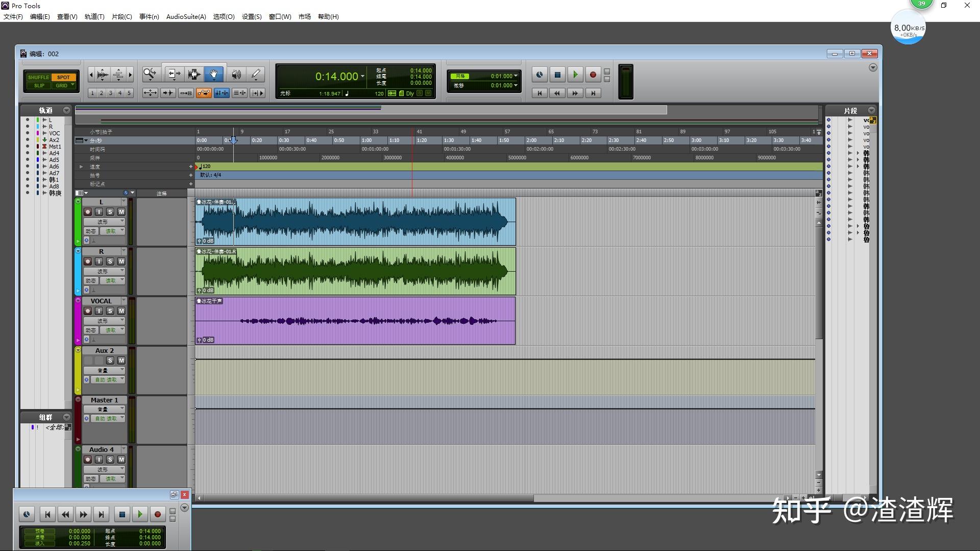
Task: Open 文件(F) menu
Action: click(13, 16)
